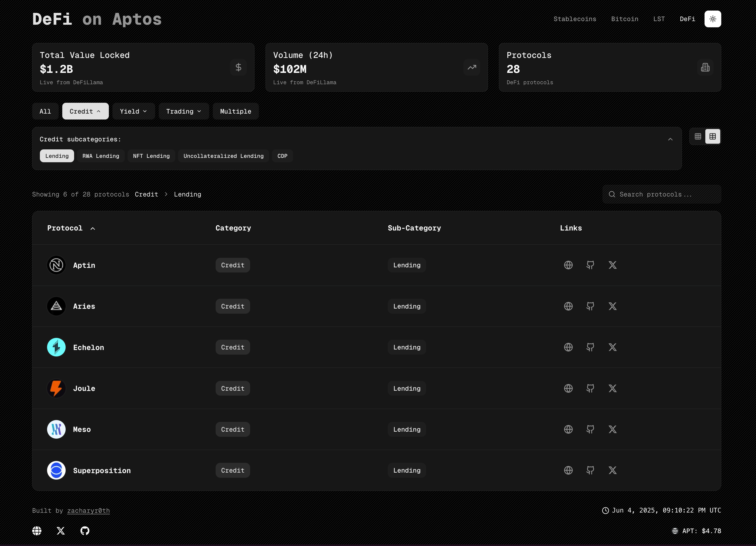
Task: Open Meso GitHub icon
Action: coord(590,429)
